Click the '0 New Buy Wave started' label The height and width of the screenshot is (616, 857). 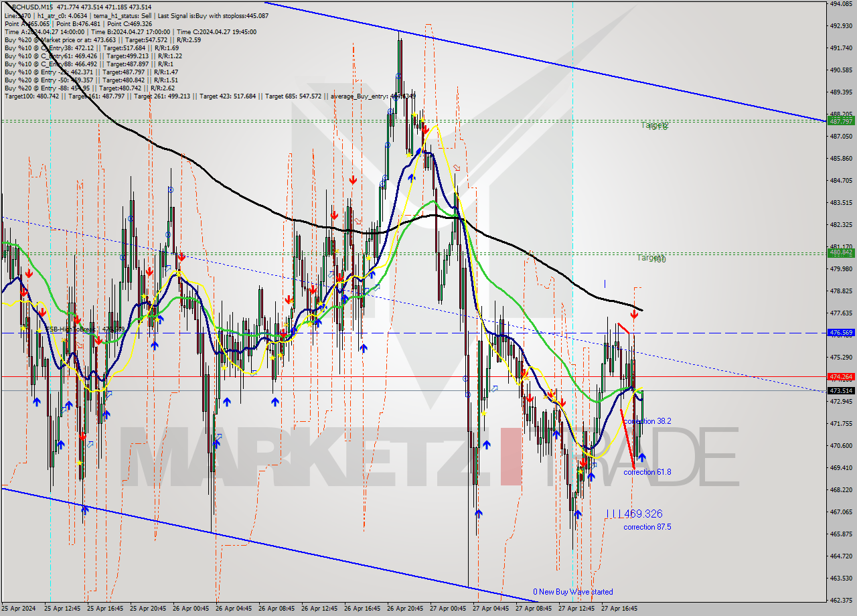coord(572,592)
